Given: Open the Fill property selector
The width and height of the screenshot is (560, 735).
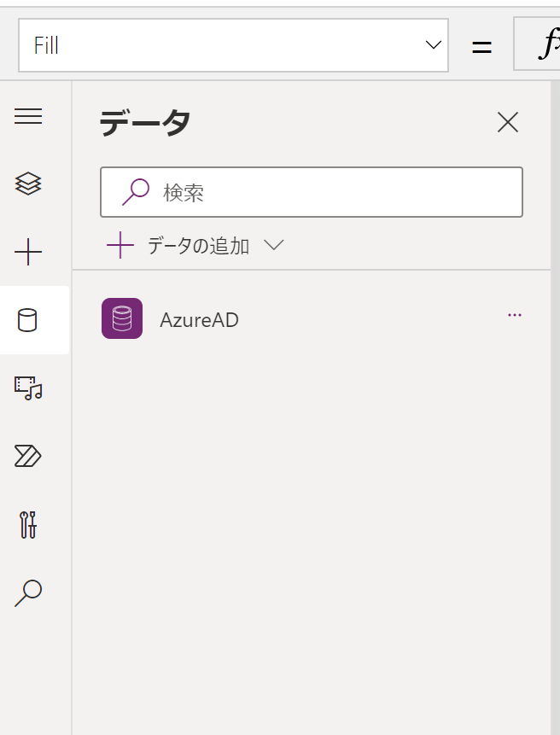Looking at the screenshot, I should [222, 45].
